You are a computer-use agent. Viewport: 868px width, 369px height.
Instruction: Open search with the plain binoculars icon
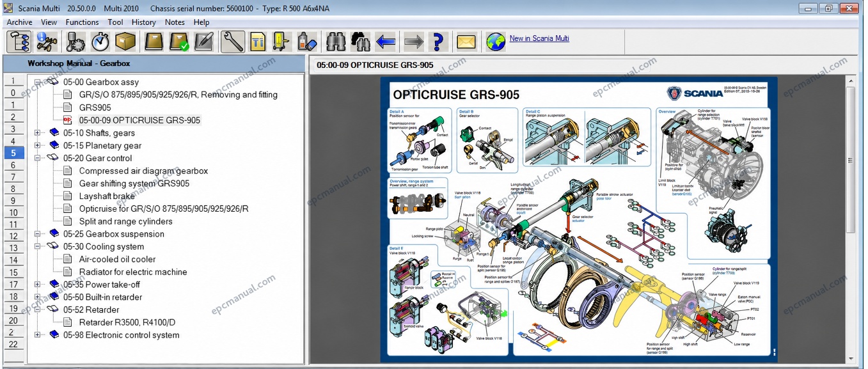click(x=336, y=42)
